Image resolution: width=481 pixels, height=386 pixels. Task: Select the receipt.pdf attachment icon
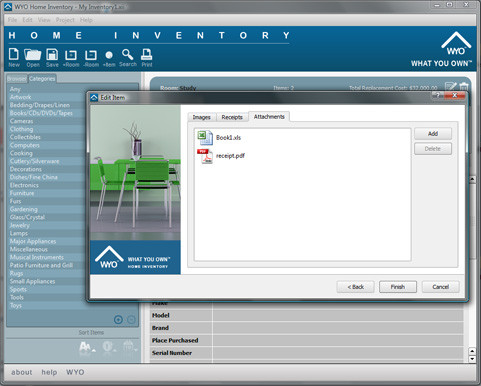(x=205, y=156)
